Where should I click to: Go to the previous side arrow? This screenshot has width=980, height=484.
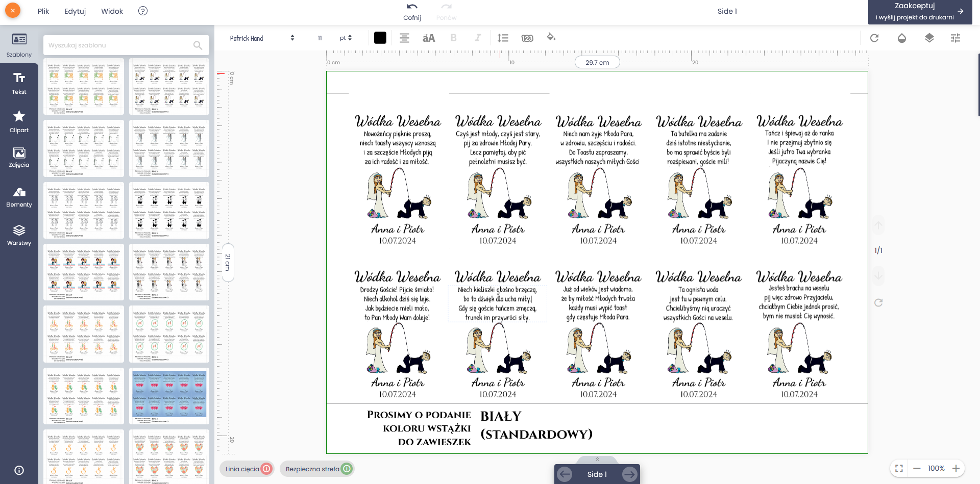coord(565,474)
